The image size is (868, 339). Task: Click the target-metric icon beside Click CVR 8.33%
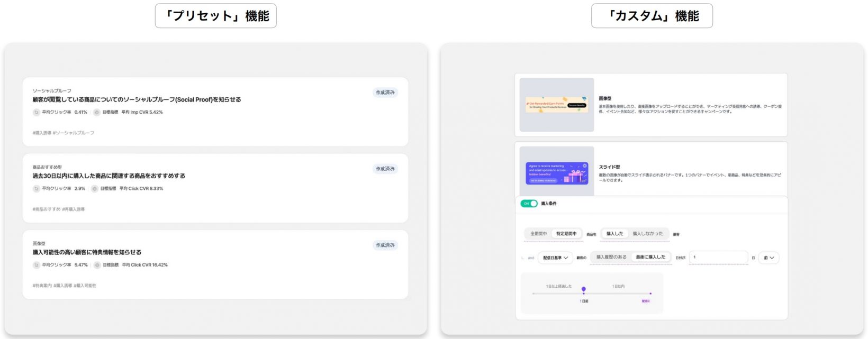(95, 189)
